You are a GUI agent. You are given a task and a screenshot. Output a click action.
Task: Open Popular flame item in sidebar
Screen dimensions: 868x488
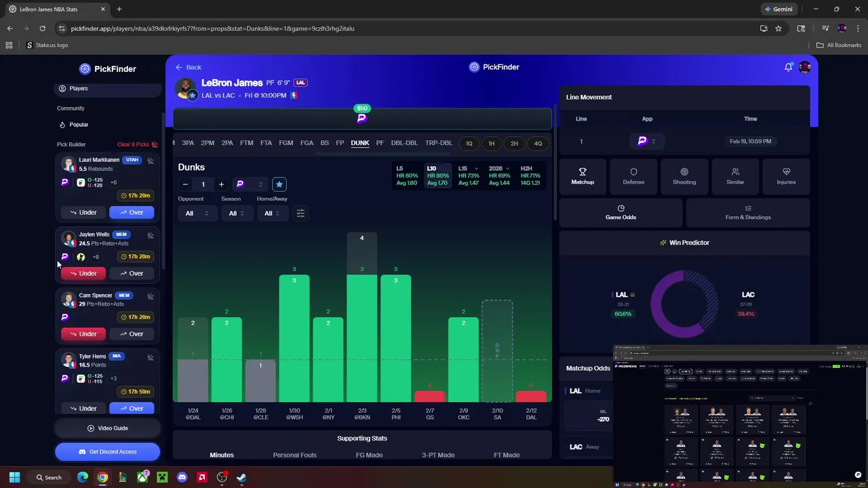pos(73,125)
